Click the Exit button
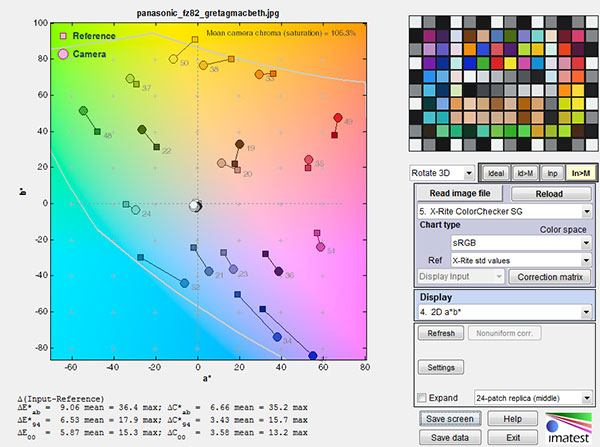Viewport: 600px width, 447px height. tap(512, 437)
